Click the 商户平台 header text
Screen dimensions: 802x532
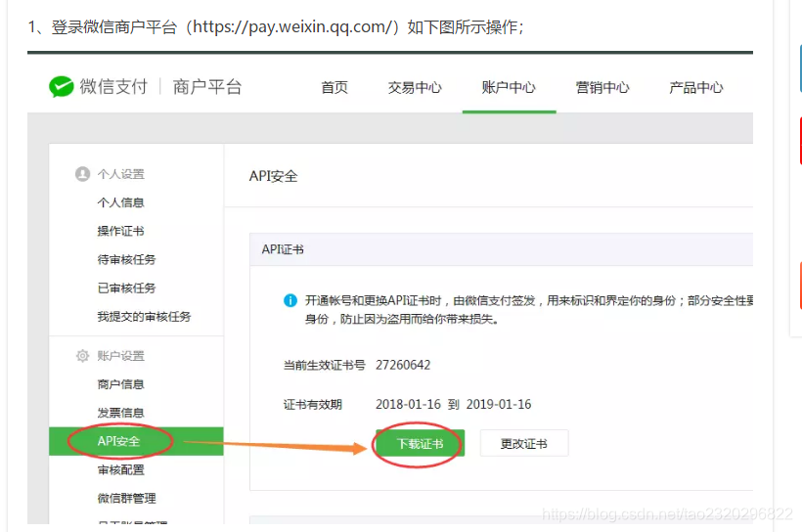click(x=207, y=86)
